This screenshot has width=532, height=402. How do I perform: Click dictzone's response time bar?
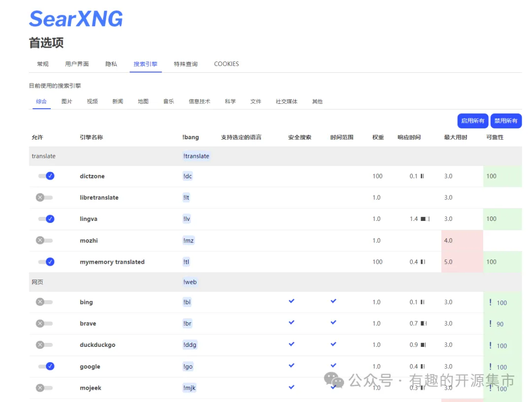(x=423, y=176)
